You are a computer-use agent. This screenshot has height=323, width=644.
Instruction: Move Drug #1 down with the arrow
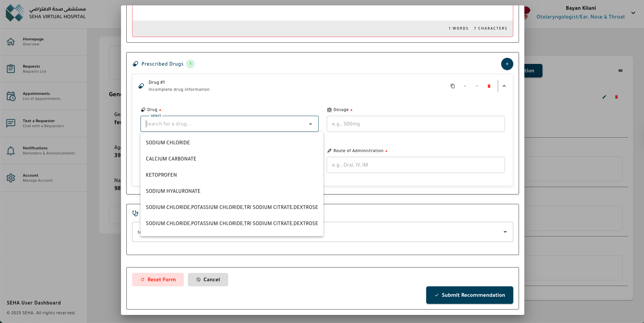477,86
